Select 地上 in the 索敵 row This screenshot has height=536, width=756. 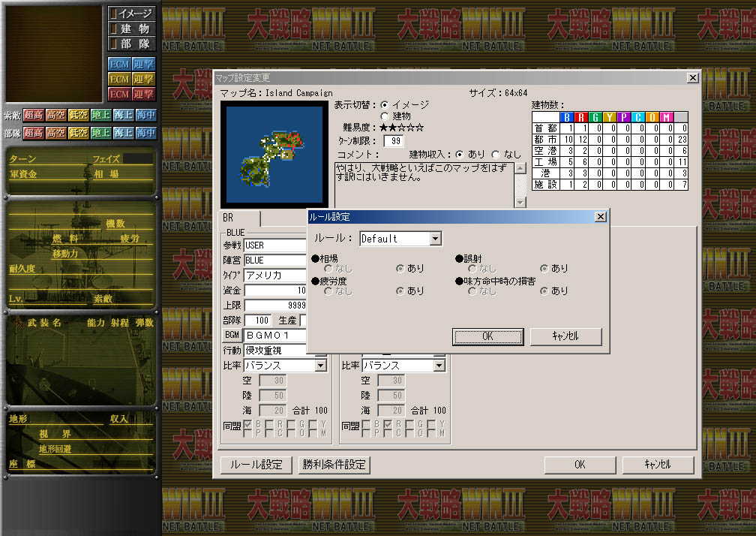point(100,115)
